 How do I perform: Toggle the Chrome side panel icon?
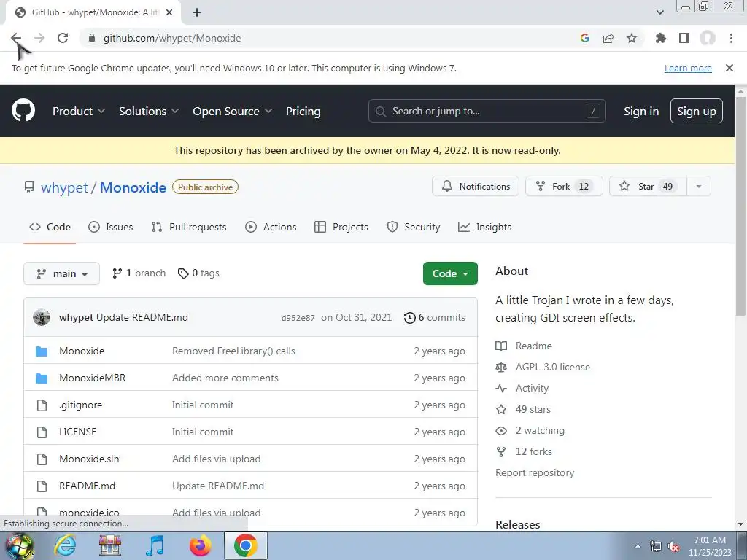pyautogui.click(x=684, y=38)
